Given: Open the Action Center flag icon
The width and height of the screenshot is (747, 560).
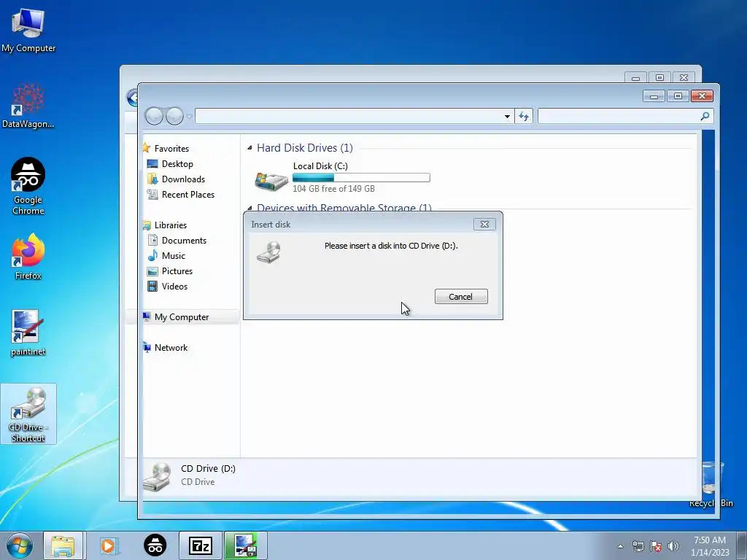Looking at the screenshot, I should (656, 546).
